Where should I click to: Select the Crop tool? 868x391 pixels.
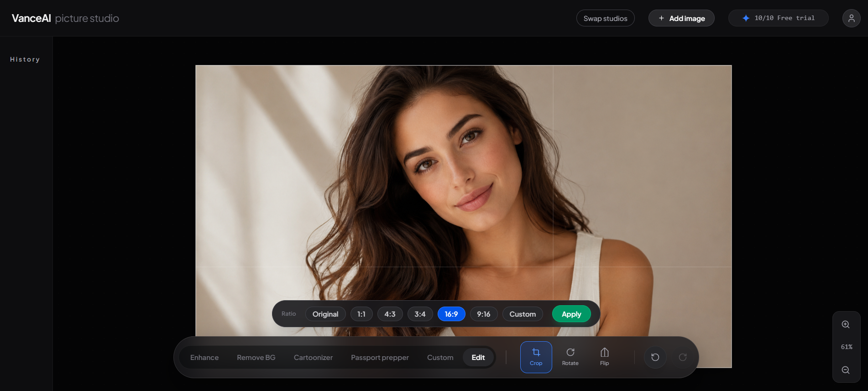point(536,357)
